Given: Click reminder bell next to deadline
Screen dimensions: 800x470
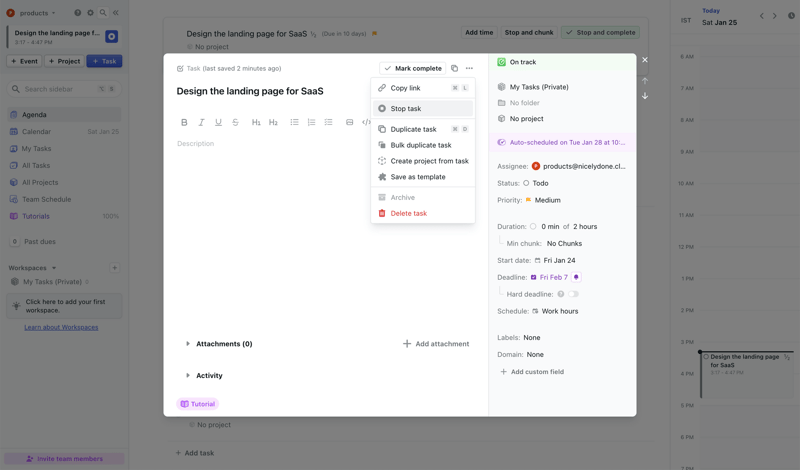Looking at the screenshot, I should (576, 277).
